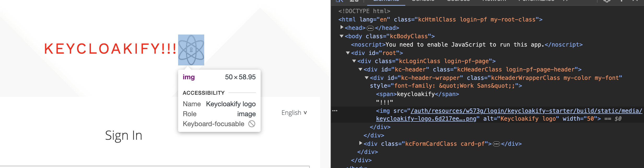Switch to the Elements tab

386,1
